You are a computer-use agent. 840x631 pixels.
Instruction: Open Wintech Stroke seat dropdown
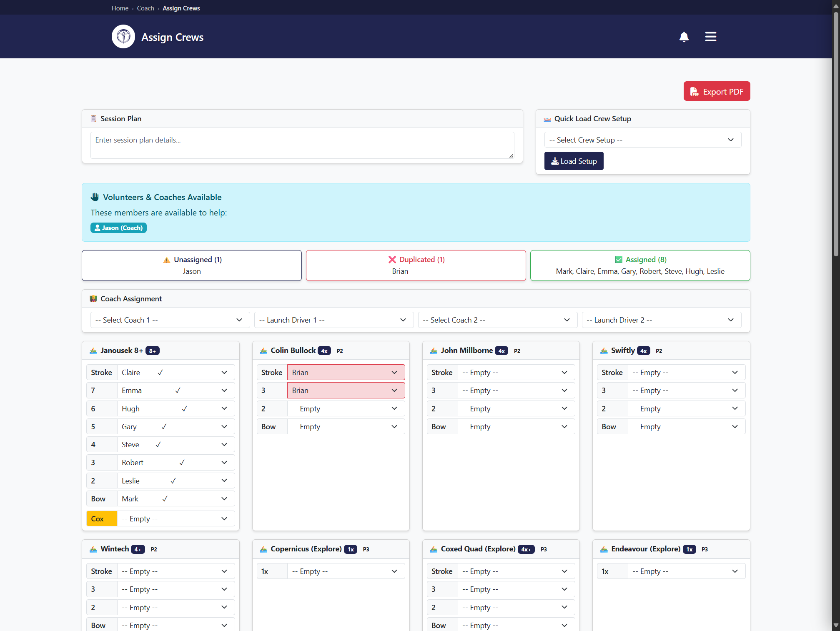(x=176, y=571)
